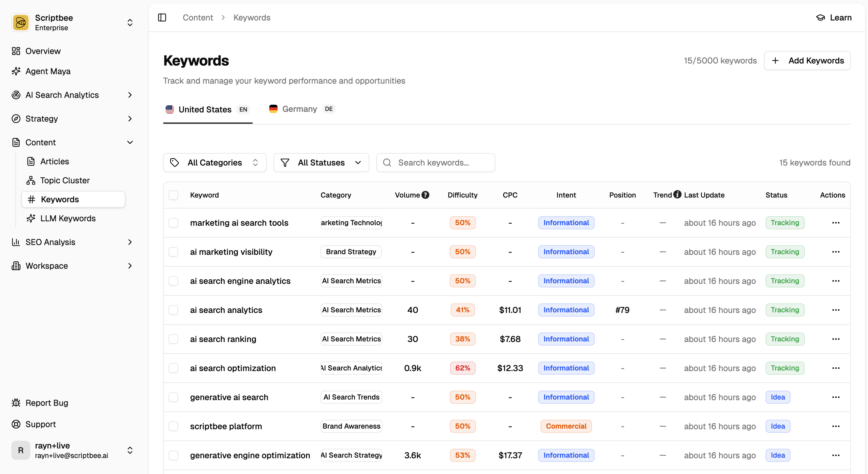Click the Volume help question-mark icon
Viewport: 868px width, 474px height.
click(426, 195)
